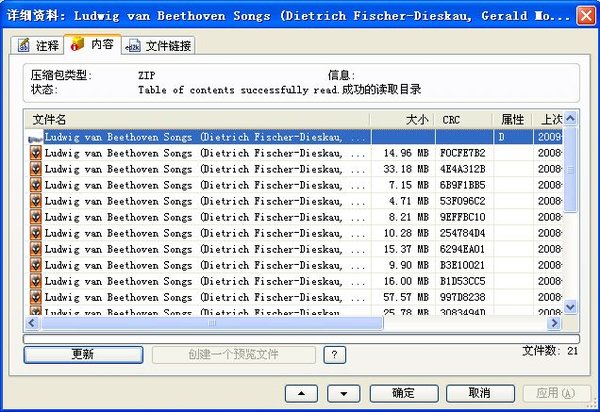
Task: Select file name in the 9EFFBC10 row
Action: point(205,218)
